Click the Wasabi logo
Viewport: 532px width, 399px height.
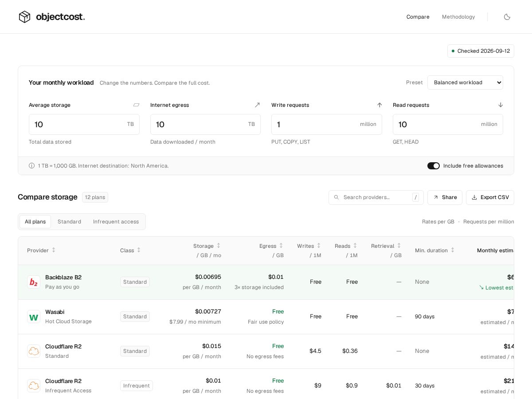click(34, 317)
